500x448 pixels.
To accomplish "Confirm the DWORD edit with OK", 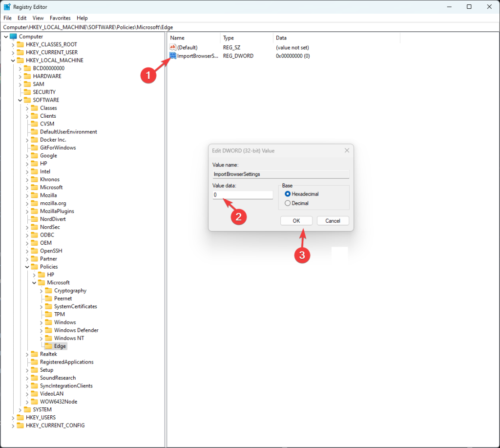I will (296, 221).
